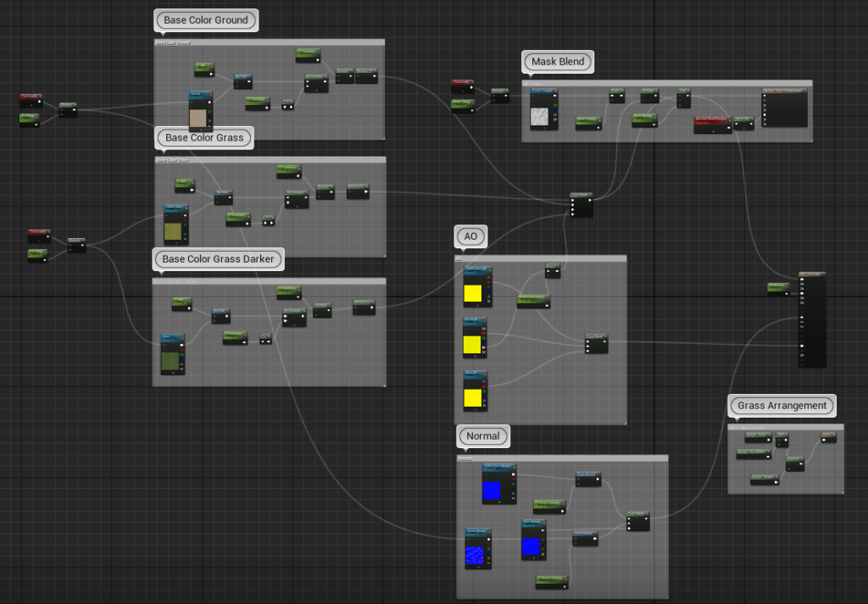The height and width of the screenshot is (604, 868).
Task: Toggle hidden pins on the normal map Texture Sample
Action: [499, 502]
